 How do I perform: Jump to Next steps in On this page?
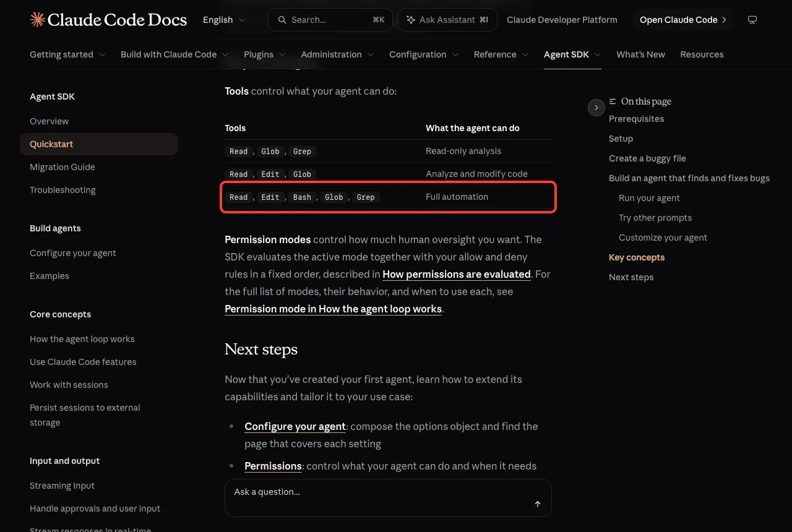point(631,277)
